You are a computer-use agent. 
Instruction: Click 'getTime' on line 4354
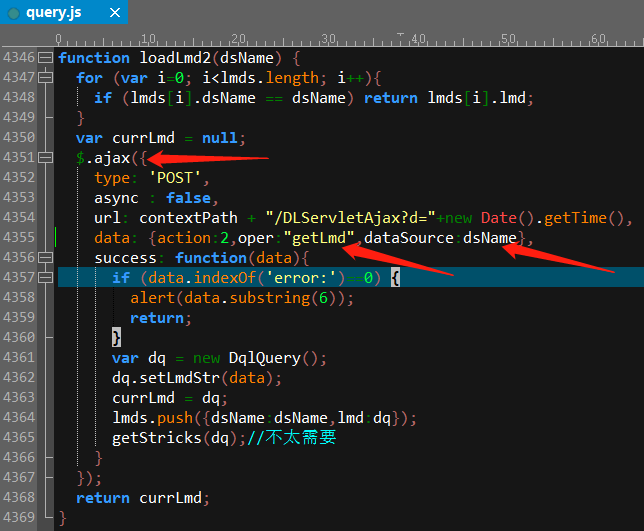click(575, 218)
